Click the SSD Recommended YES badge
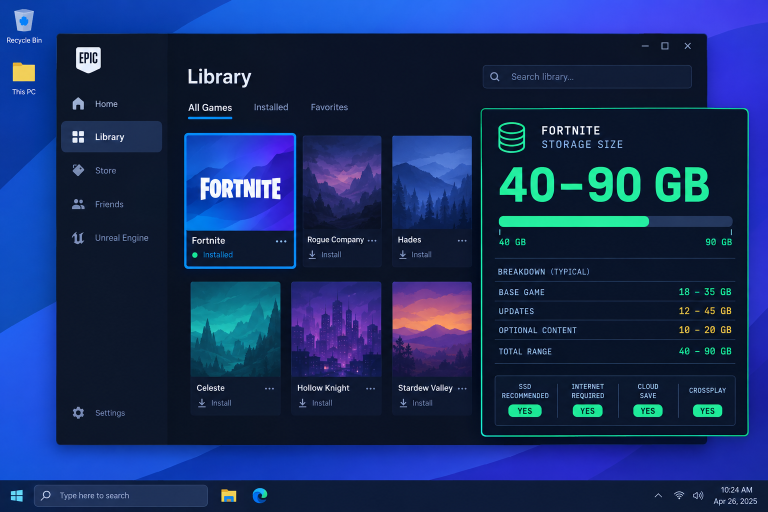Screen dimensions: 768x512 point(525,411)
